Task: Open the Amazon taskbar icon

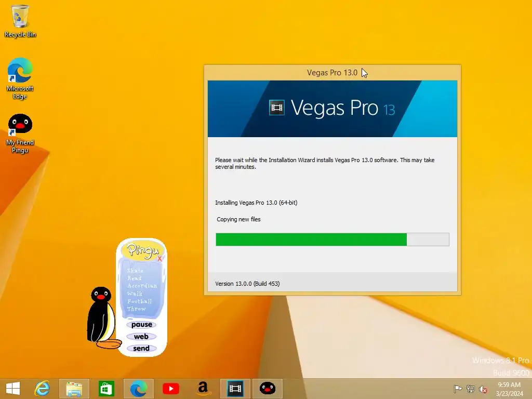Action: 203,389
